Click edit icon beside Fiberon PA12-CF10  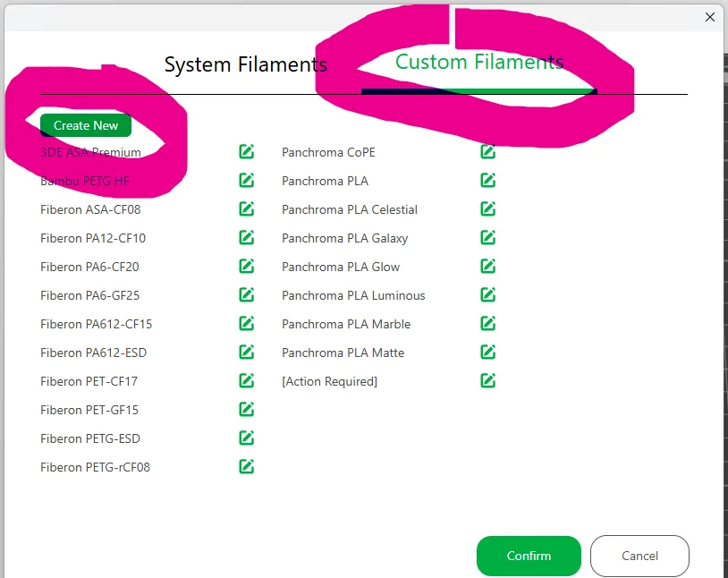[247, 237]
